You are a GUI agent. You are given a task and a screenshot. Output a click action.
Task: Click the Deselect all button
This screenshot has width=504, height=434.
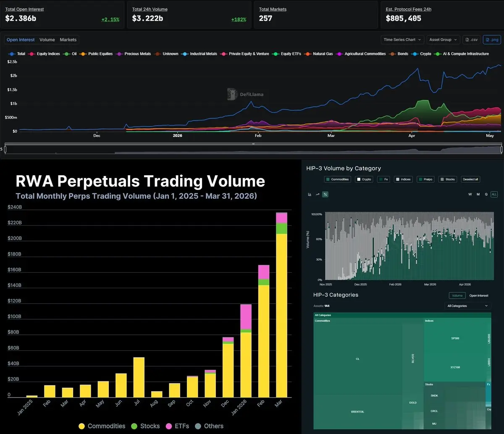click(470, 179)
